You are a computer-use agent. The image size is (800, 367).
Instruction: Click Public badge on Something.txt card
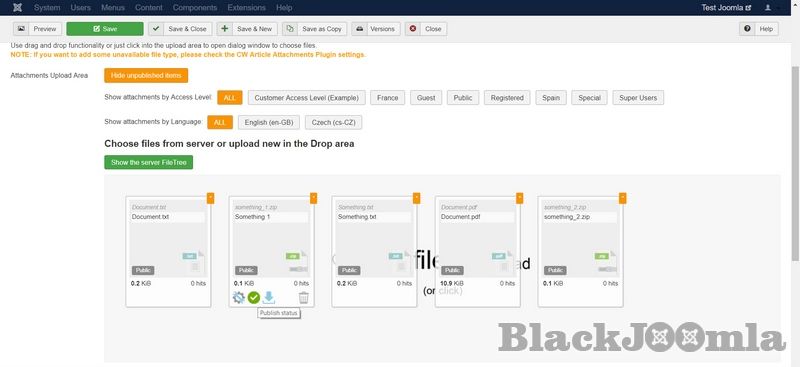349,270
